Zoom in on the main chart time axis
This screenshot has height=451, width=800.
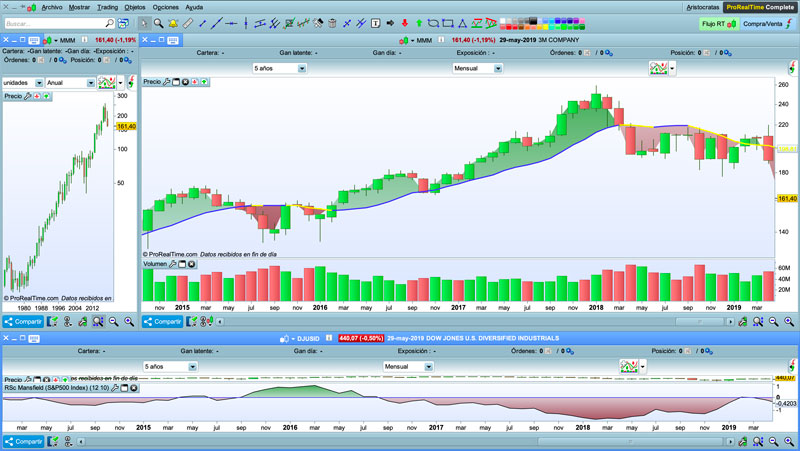click(789, 321)
